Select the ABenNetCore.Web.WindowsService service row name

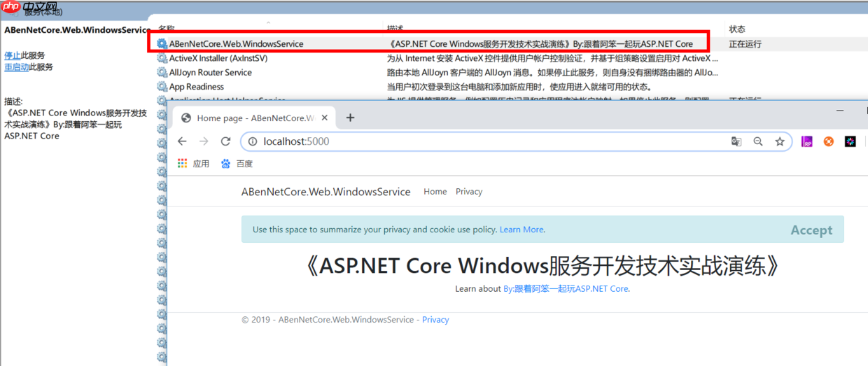pos(237,43)
